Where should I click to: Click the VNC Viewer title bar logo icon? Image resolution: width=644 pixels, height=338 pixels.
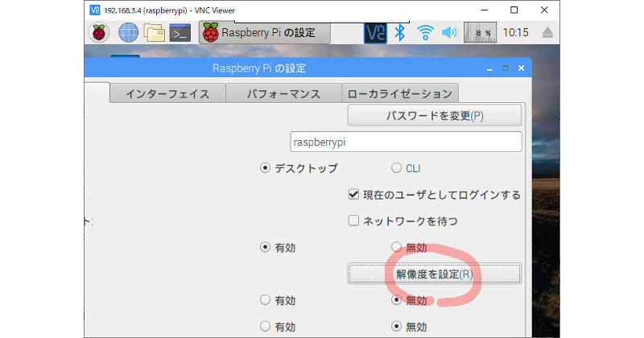(x=94, y=10)
